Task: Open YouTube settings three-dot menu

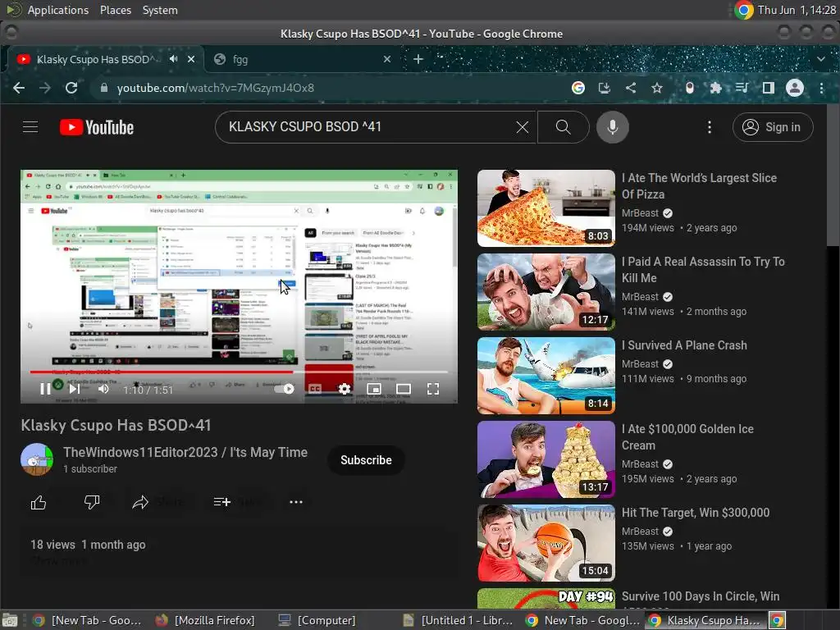Action: click(x=710, y=127)
